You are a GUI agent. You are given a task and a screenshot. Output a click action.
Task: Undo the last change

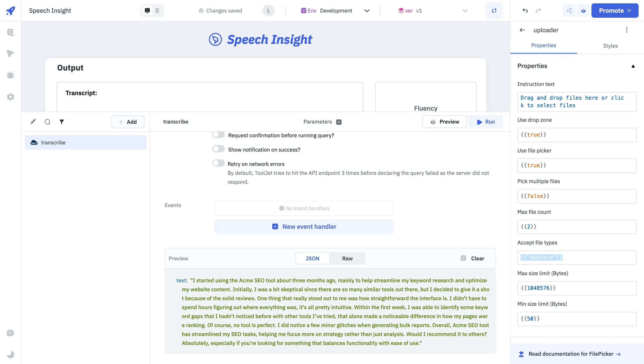(525, 11)
